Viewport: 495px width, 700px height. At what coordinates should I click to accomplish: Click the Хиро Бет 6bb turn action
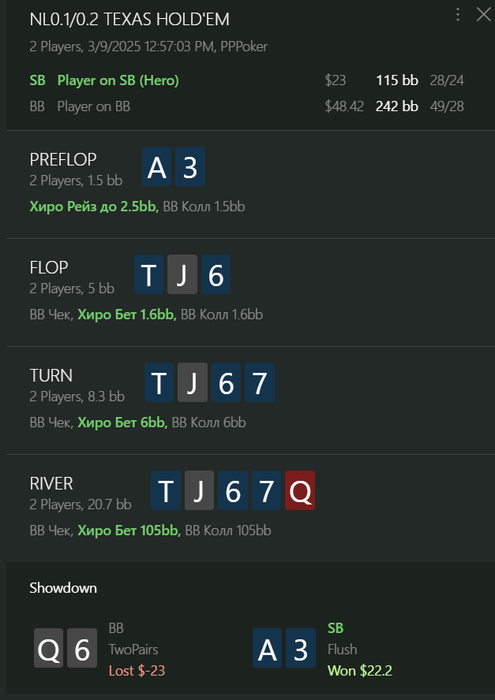[123, 423]
